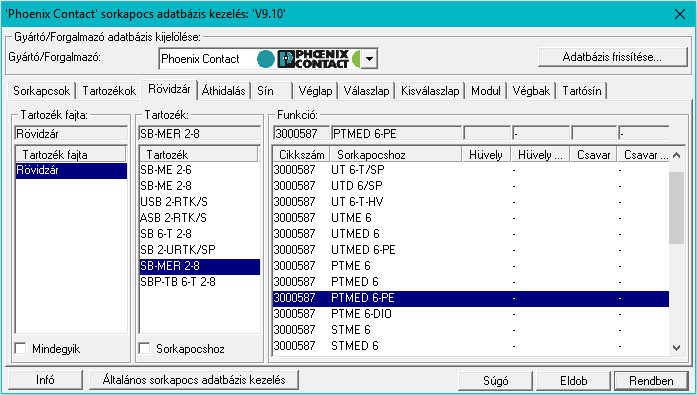Screen dimensions: 697x395
Task: Select the PTMED 6 row
Action: (x=471, y=282)
